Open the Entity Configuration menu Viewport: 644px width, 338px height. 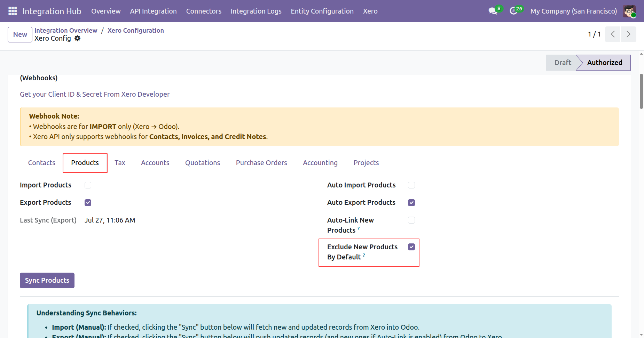(322, 11)
